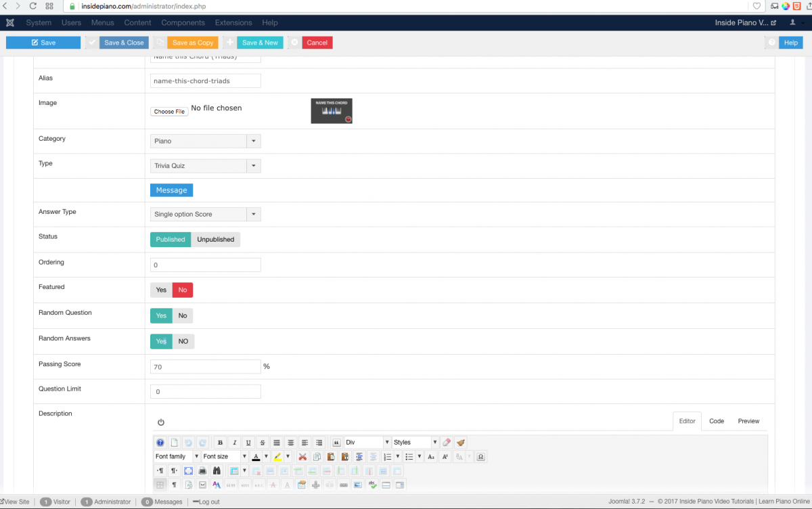
Task: Click the blue Message button
Action: click(171, 190)
